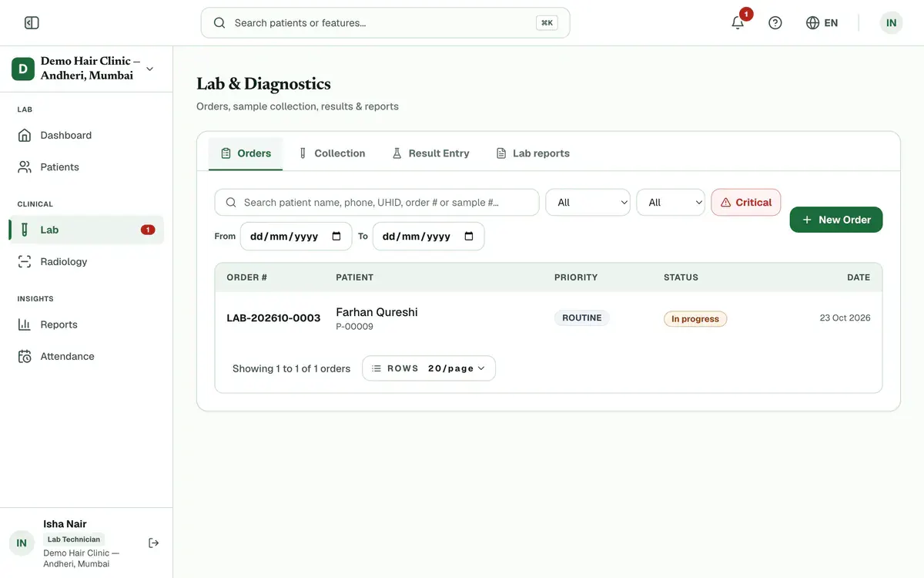Screen dimensions: 924x578
Task: Click the To date input field
Action: click(428, 237)
